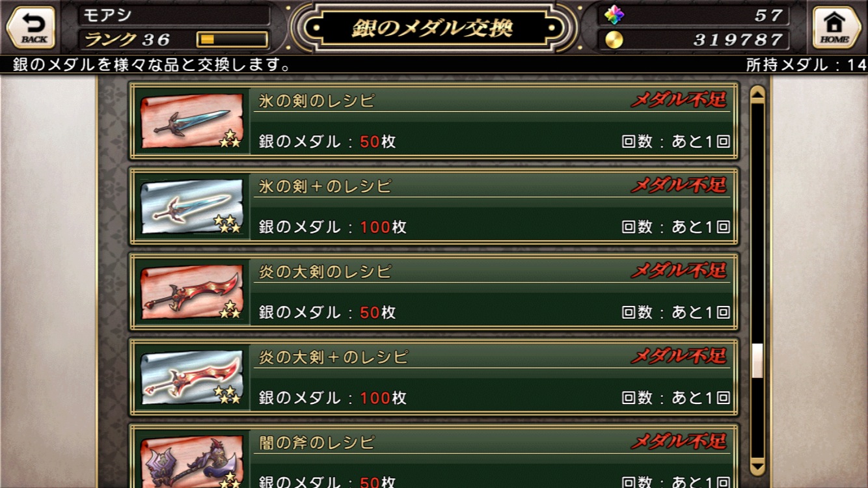Tap the BACK arrow button
Screen dimensions: 868x488
pyautogui.click(x=31, y=27)
